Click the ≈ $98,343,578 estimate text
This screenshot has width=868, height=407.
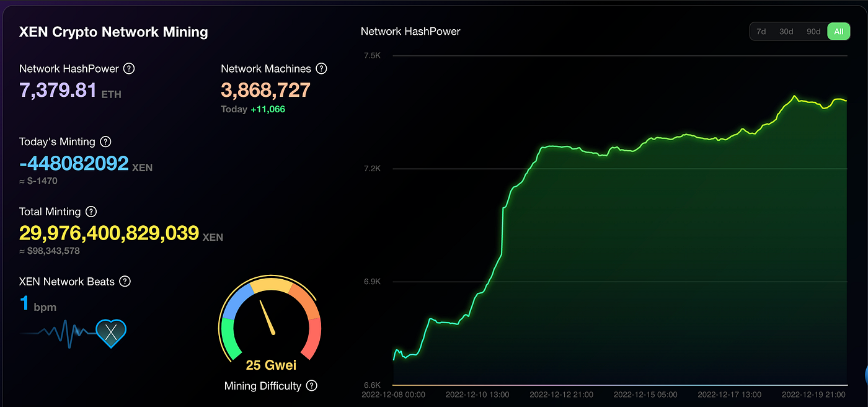pos(50,251)
